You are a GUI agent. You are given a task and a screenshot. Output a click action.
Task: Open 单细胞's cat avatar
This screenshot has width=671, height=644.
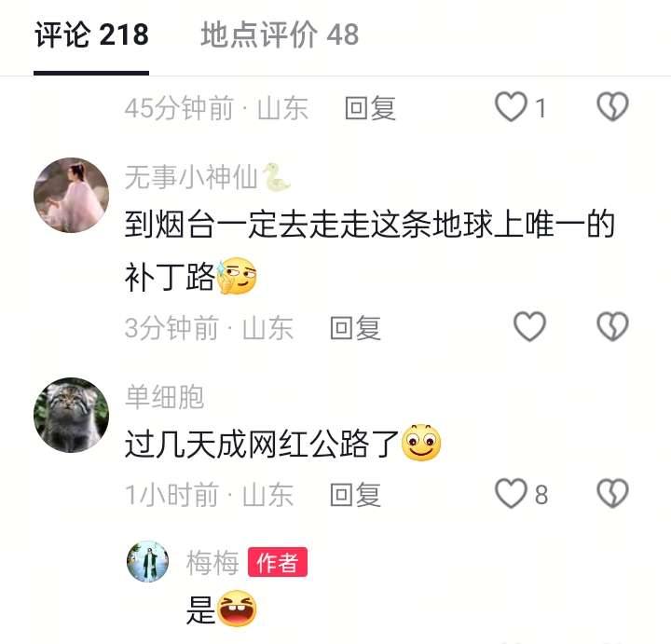point(72,415)
